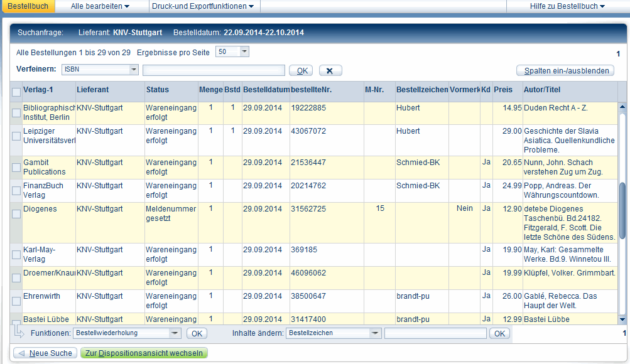Click the X clear filter button
The height and width of the screenshot is (364, 630).
tap(330, 70)
